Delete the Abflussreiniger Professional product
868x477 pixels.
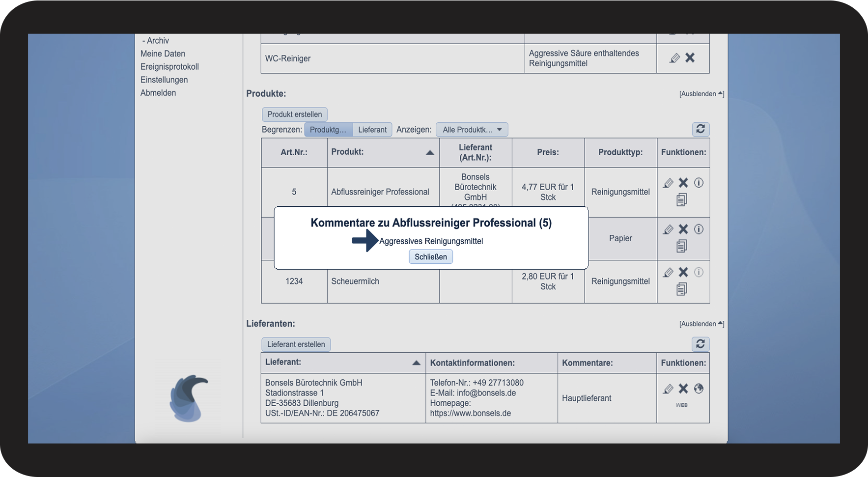[683, 183]
